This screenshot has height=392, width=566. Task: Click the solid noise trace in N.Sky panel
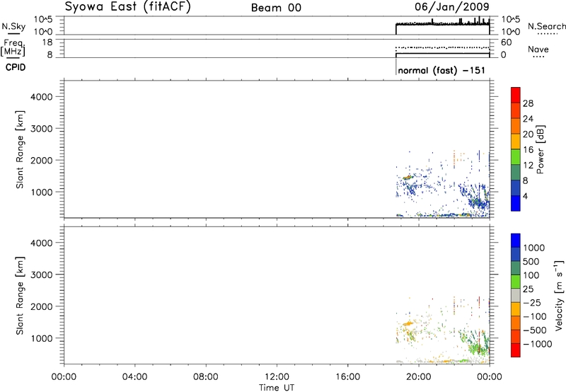click(443, 25)
